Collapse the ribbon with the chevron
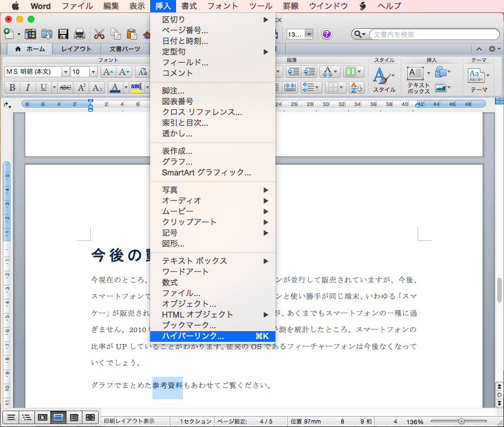This screenshot has width=504, height=427. [x=479, y=49]
